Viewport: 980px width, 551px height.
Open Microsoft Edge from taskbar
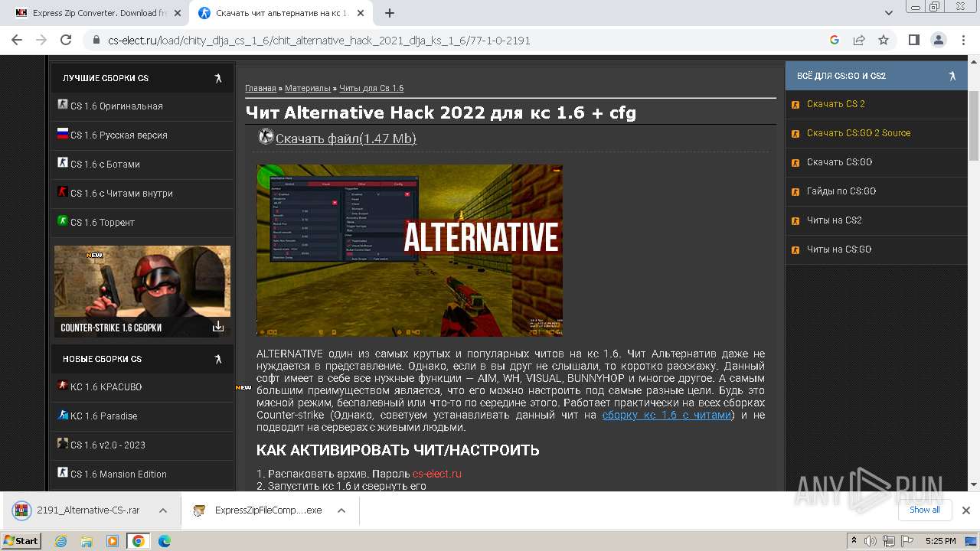(x=165, y=541)
